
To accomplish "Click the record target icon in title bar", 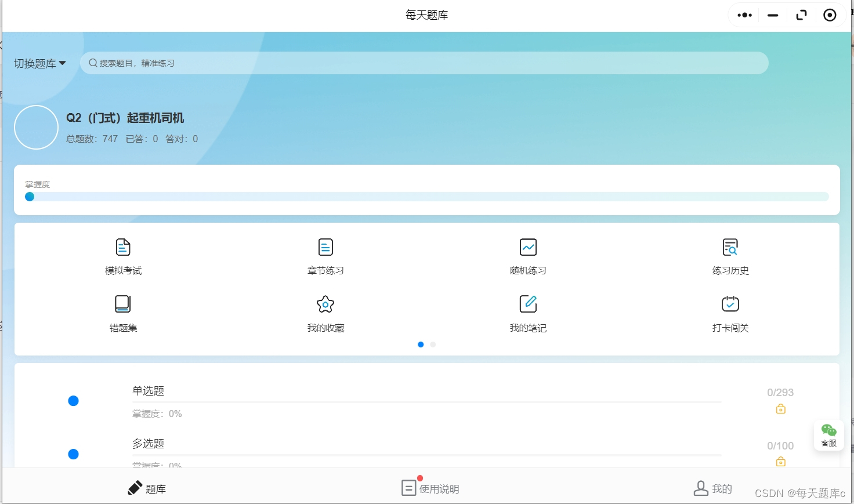I will point(830,15).
